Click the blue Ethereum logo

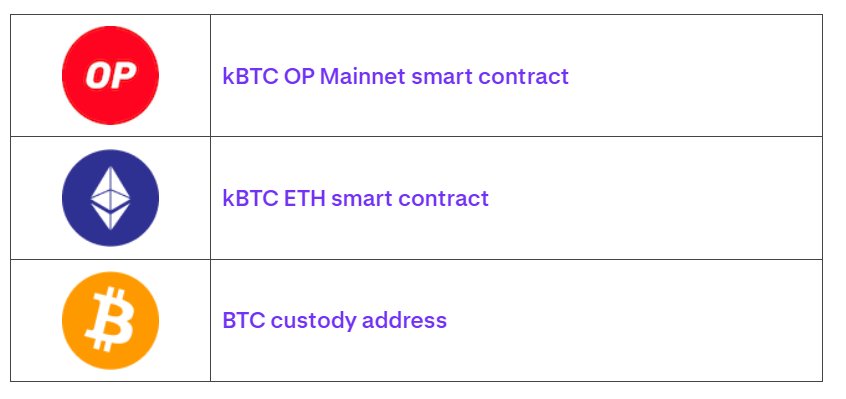pyautogui.click(x=111, y=198)
